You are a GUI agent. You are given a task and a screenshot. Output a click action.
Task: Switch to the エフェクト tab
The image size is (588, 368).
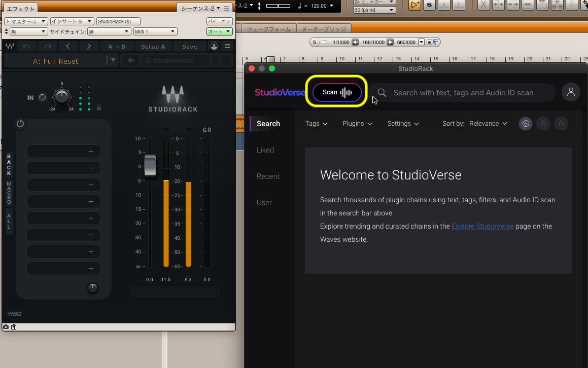pos(21,9)
